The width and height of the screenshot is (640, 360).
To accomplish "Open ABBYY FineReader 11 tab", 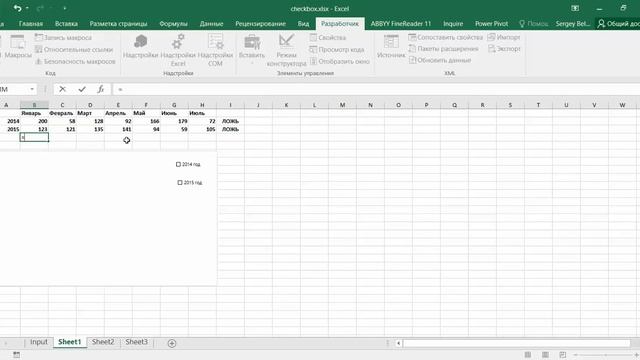I will click(x=401, y=24).
